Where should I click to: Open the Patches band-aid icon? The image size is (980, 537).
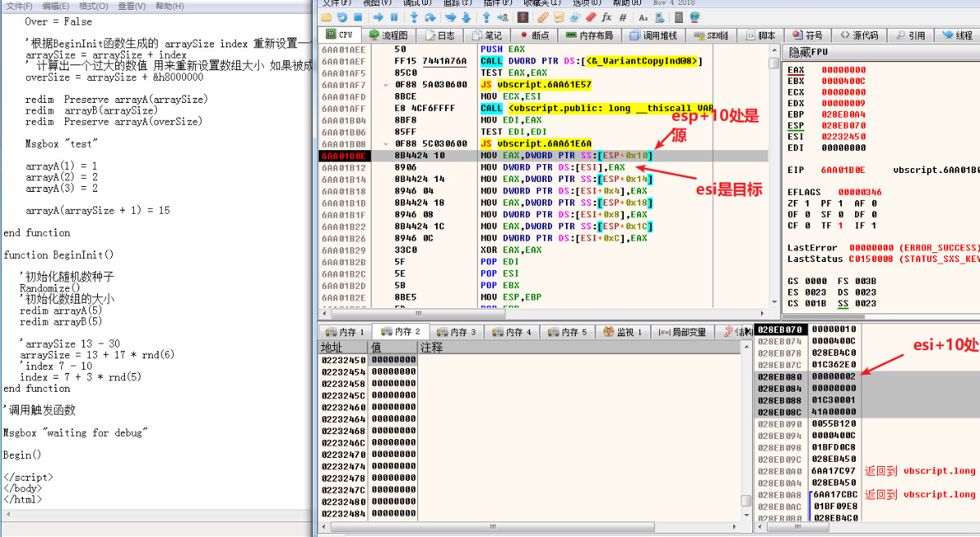[543, 16]
